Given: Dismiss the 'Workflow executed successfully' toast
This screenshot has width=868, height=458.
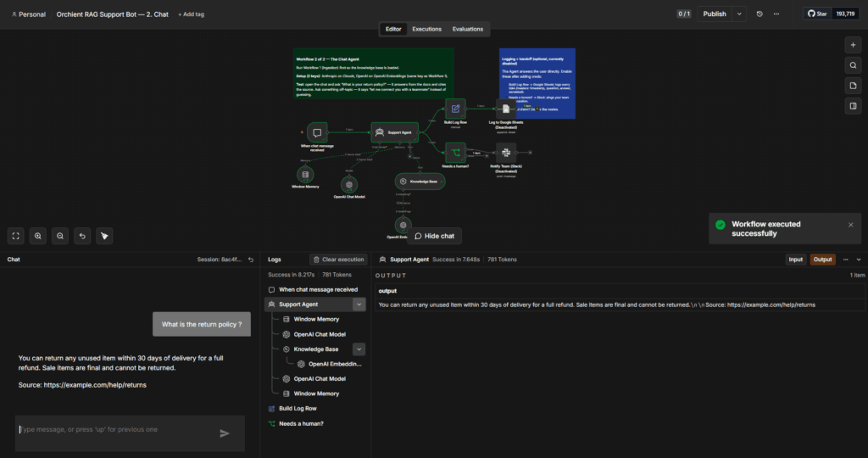Looking at the screenshot, I should 851,225.
